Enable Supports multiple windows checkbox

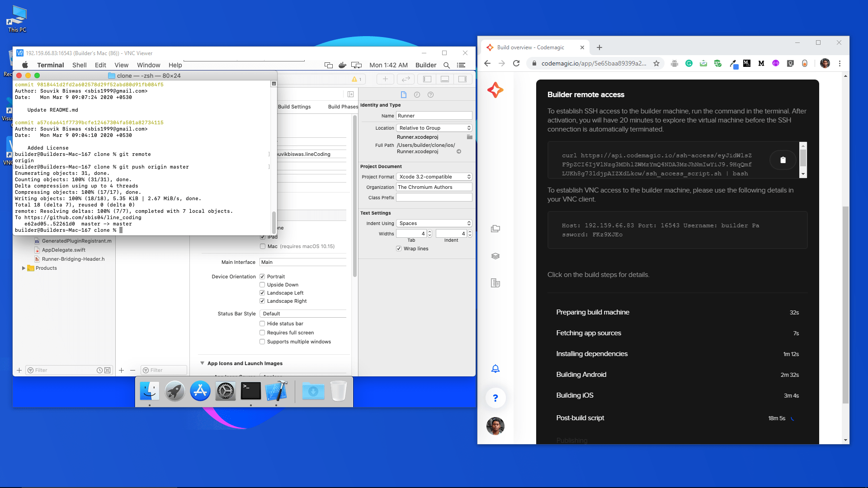262,342
